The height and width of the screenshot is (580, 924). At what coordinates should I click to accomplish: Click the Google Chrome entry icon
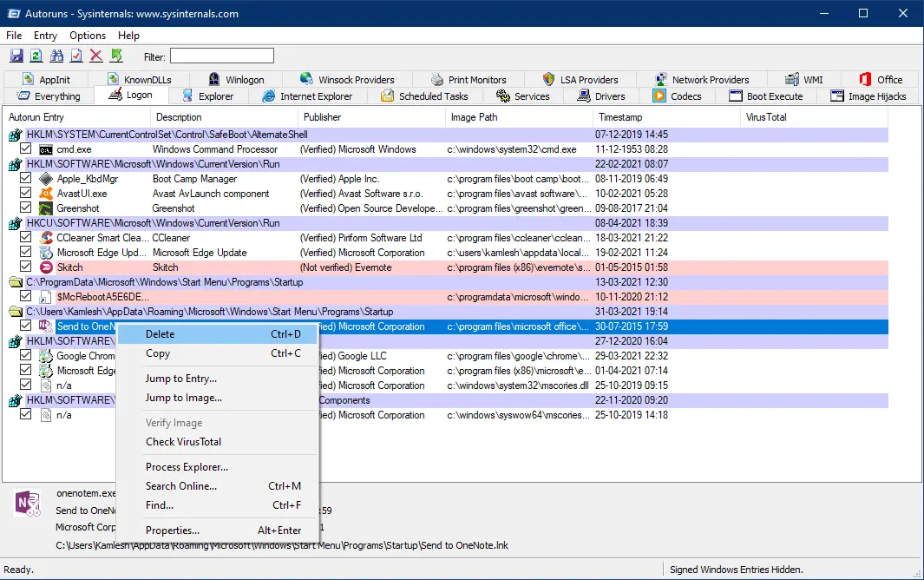46,356
